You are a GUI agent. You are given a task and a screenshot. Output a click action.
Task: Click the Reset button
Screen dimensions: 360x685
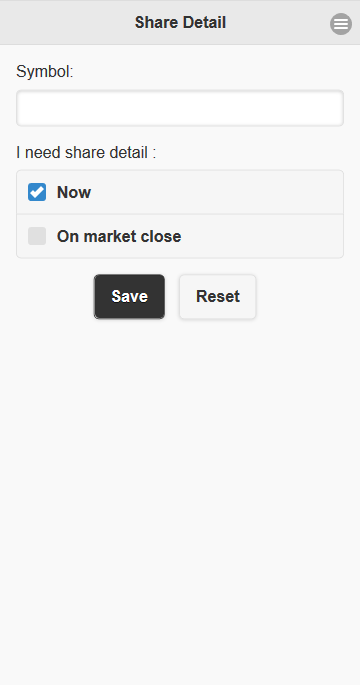click(218, 297)
